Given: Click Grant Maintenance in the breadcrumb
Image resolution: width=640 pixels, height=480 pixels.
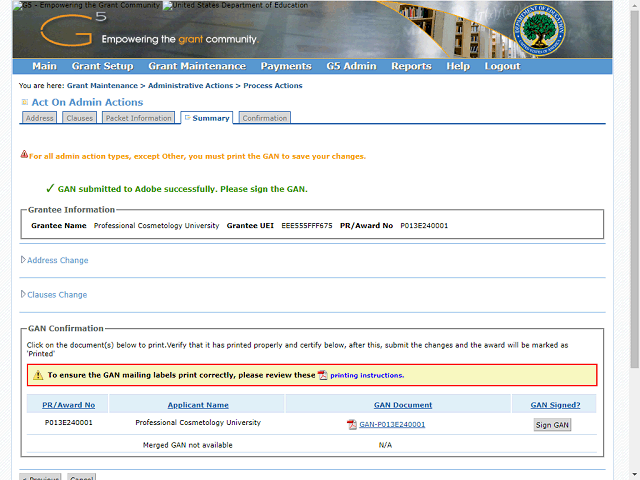Looking at the screenshot, I should [102, 85].
